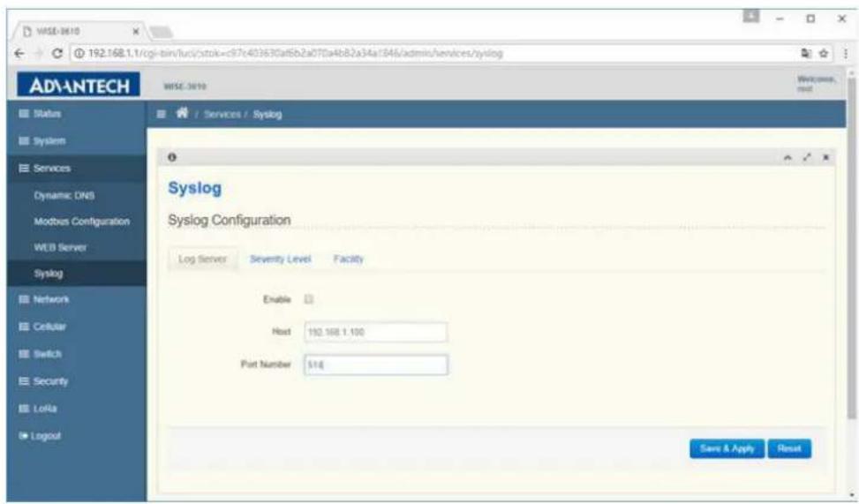Select the WISE-3610 browser tab
The height and width of the screenshot is (504, 859).
pos(77,31)
